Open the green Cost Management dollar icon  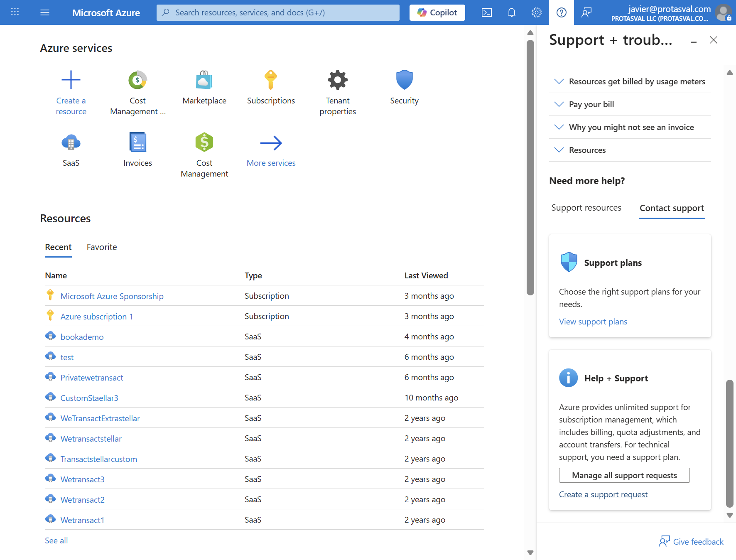pyautogui.click(x=204, y=142)
